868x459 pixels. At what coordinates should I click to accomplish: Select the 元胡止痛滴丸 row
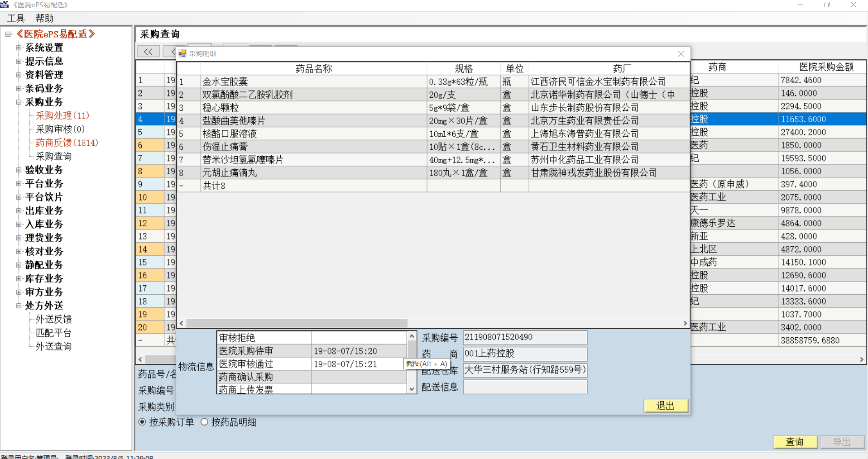[433, 173]
